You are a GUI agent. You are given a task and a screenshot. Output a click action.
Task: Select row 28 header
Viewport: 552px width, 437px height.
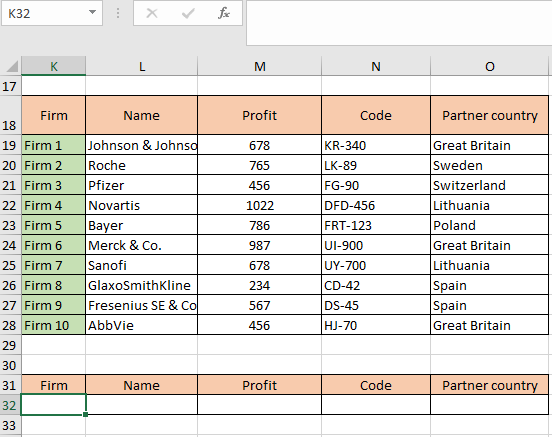pyautogui.click(x=10, y=325)
